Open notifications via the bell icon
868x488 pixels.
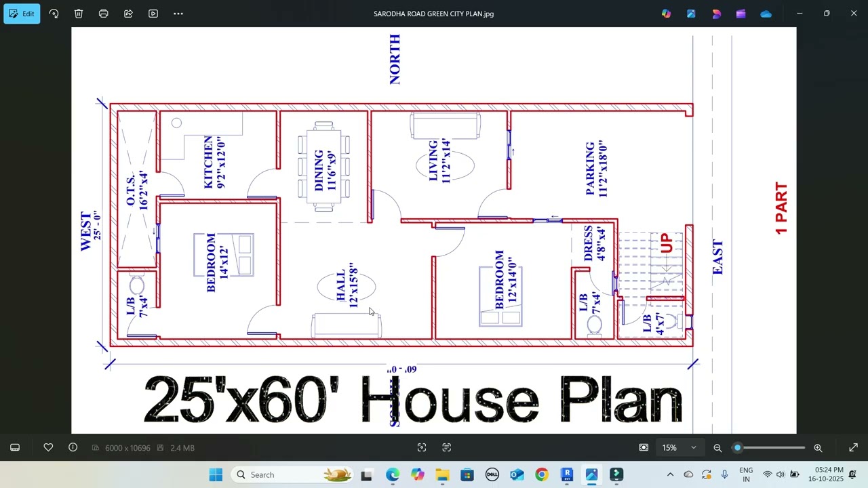852,474
